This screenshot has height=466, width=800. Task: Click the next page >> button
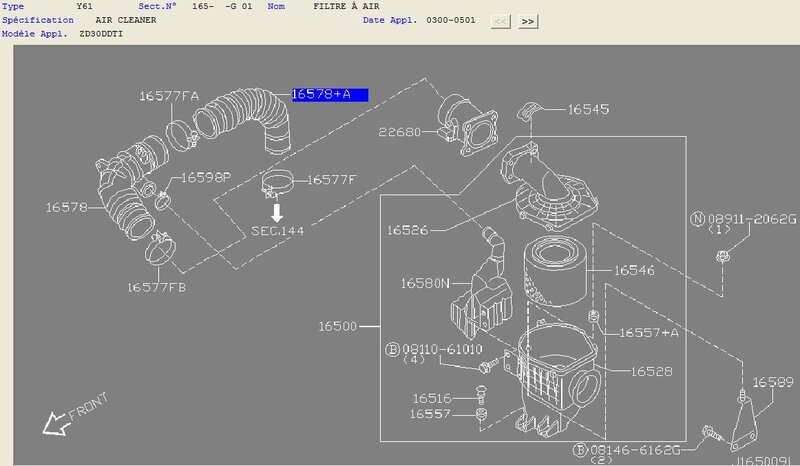529,20
